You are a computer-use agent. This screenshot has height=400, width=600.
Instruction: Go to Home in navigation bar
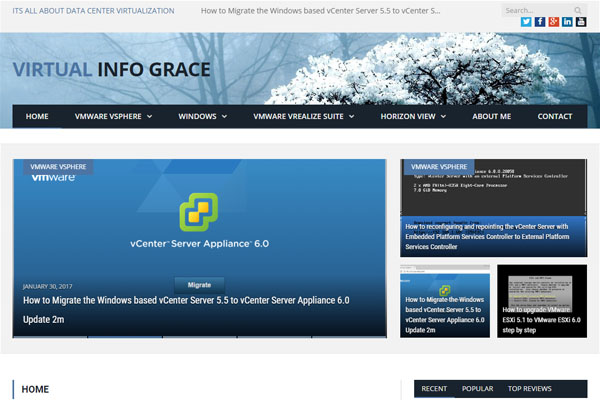click(x=37, y=116)
